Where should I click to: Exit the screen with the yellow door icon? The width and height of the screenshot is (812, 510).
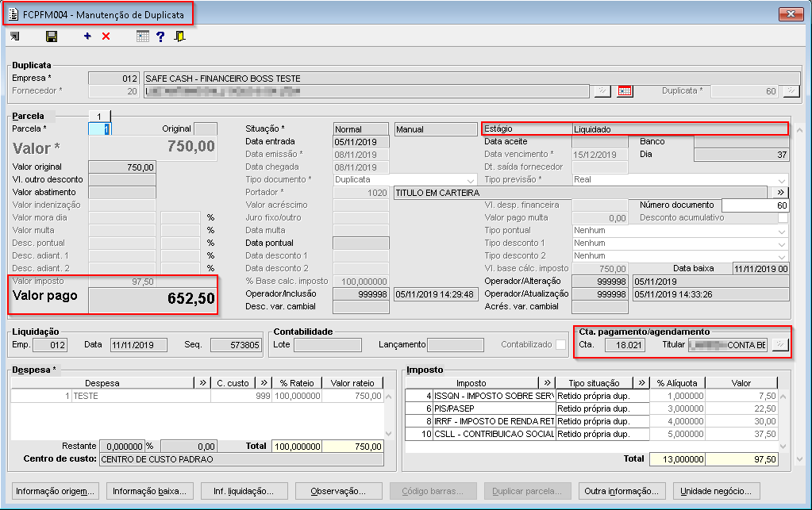(179, 36)
